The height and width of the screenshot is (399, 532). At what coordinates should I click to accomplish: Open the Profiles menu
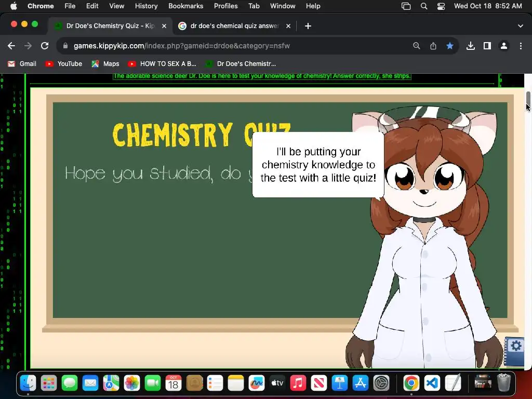[x=225, y=6]
